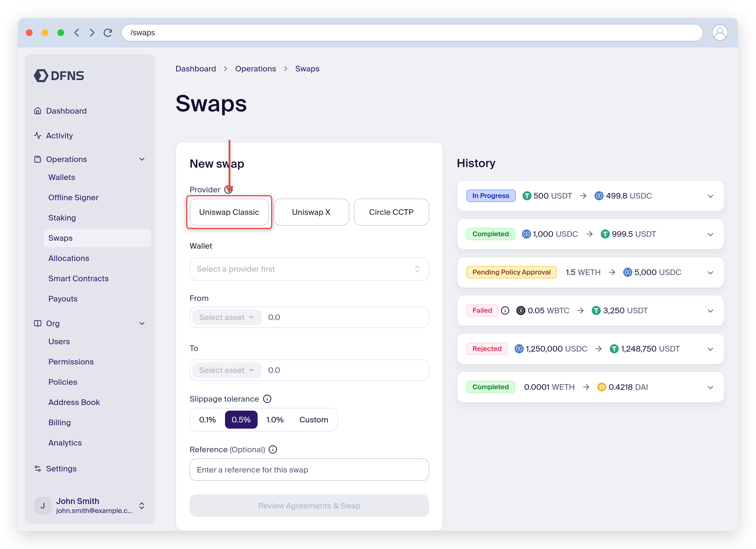
Task: Open Users page
Action: click(x=59, y=341)
